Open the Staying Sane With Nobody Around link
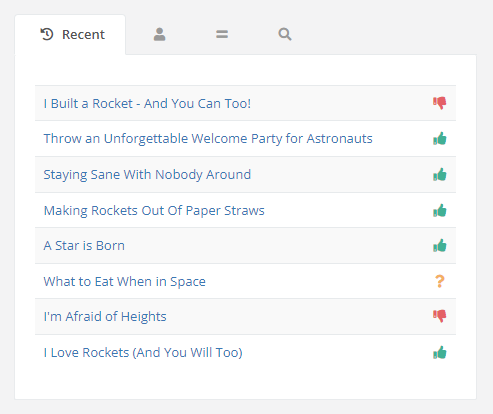Image resolution: width=493 pixels, height=414 pixels. click(x=147, y=175)
